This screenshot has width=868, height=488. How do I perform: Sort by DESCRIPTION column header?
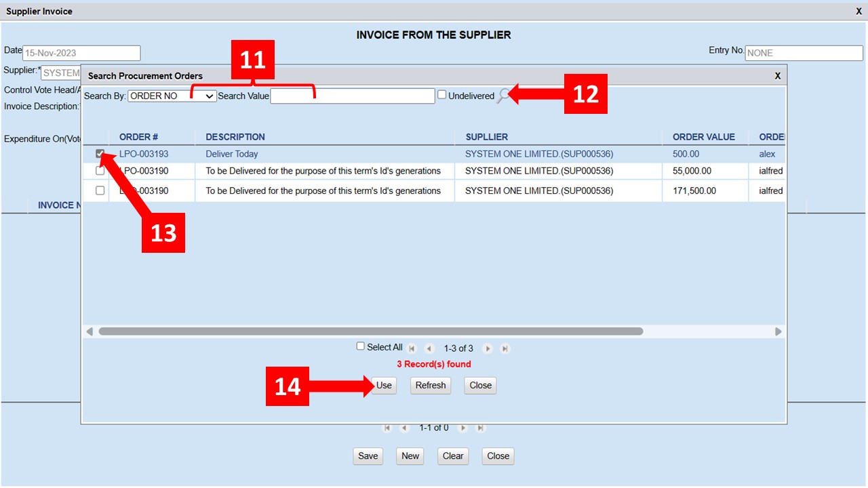coord(235,137)
